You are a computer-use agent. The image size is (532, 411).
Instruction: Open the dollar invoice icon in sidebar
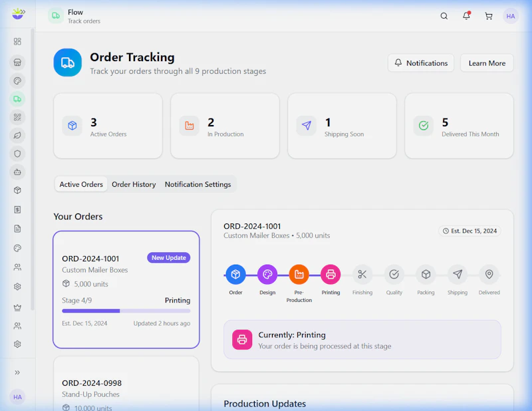17,209
